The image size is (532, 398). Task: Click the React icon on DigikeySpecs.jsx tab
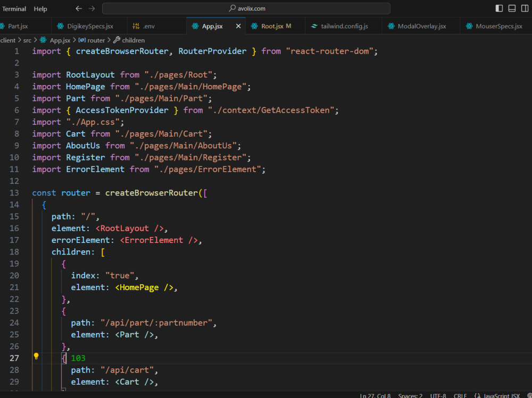click(x=61, y=26)
